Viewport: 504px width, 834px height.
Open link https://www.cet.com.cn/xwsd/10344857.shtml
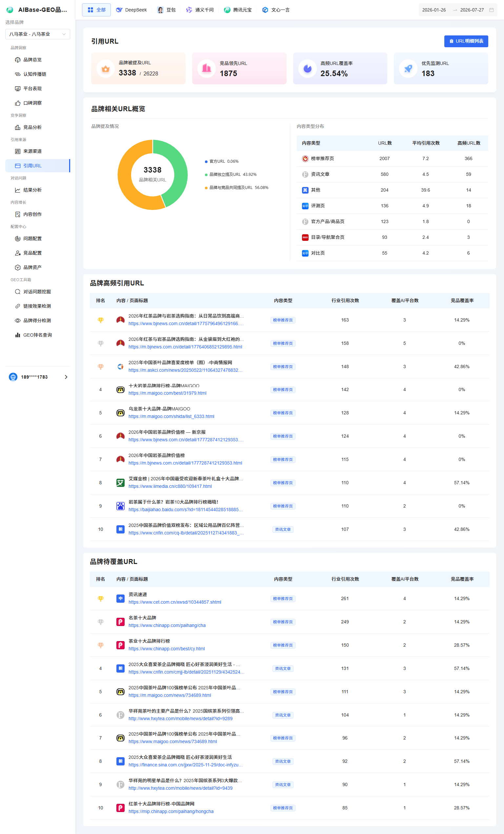click(x=175, y=602)
